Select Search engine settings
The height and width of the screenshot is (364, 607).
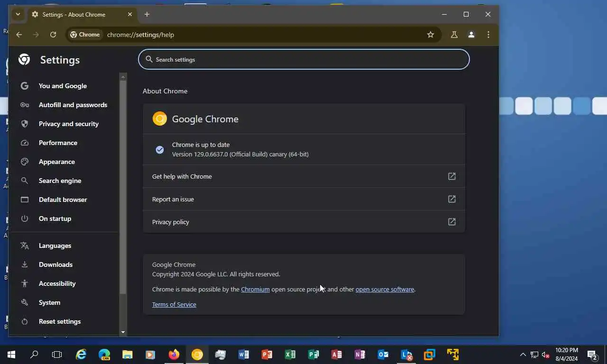click(x=60, y=181)
